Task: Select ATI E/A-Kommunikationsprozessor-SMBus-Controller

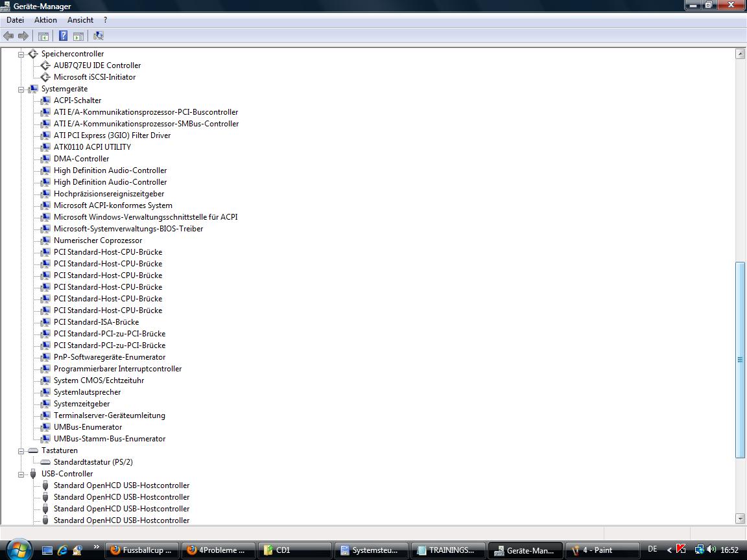Action: tap(147, 124)
